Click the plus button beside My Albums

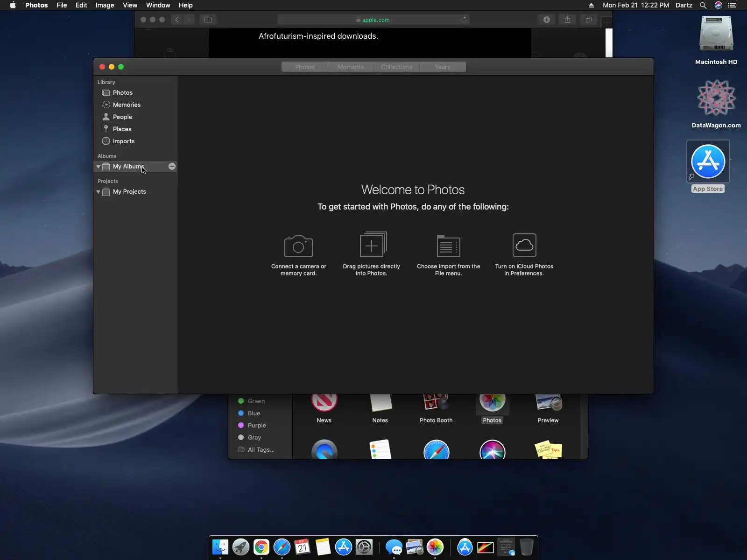172,166
